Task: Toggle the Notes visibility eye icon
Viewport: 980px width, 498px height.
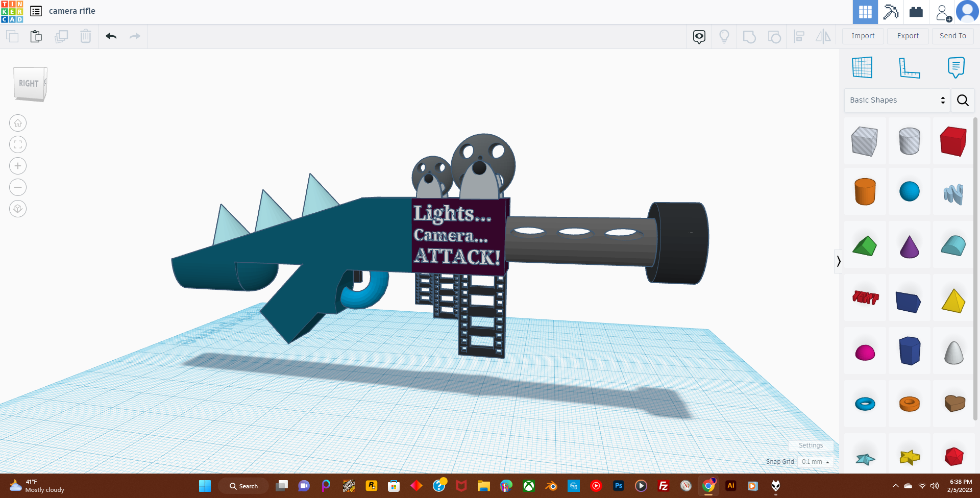Action: tap(699, 36)
